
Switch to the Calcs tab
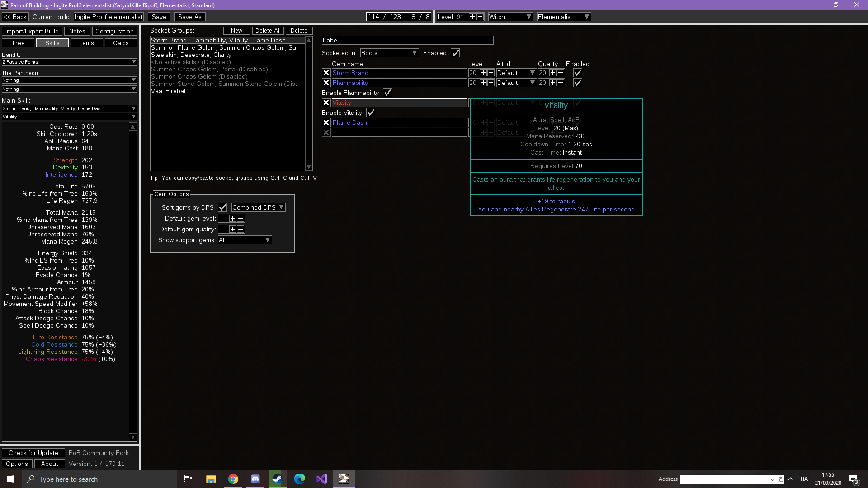pos(121,43)
